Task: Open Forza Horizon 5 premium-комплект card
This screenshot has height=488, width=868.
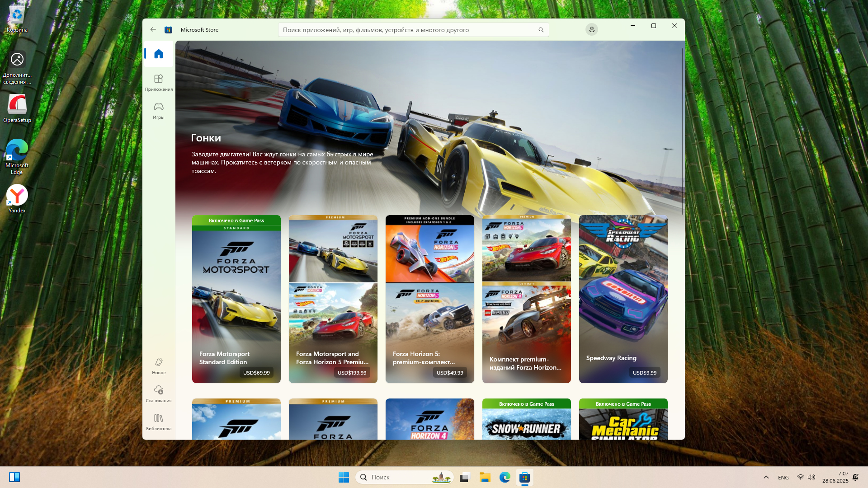Action: click(x=429, y=294)
